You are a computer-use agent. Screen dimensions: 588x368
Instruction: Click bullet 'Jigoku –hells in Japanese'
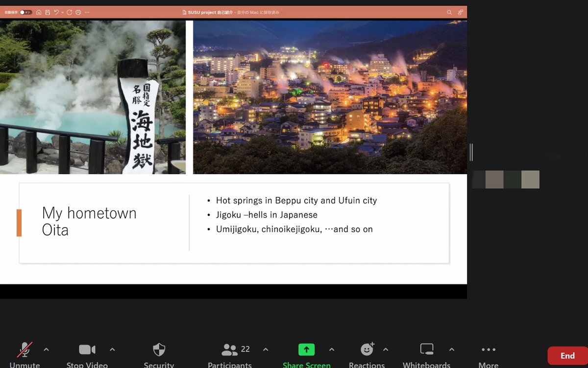267,214
